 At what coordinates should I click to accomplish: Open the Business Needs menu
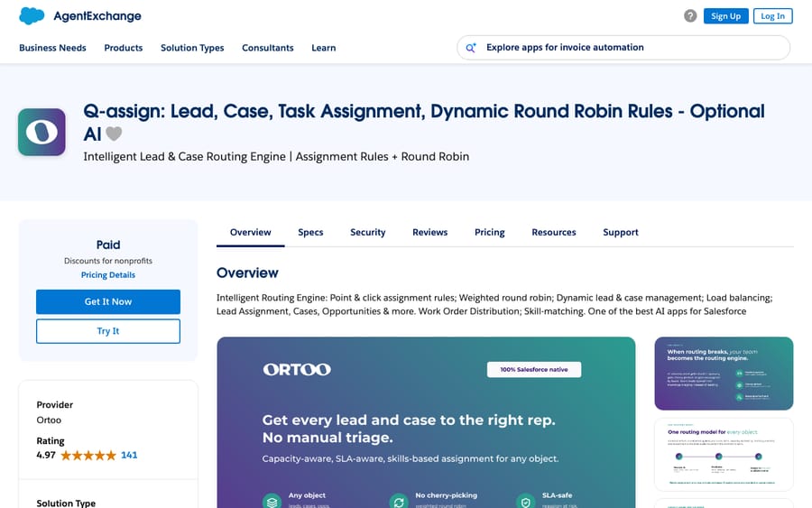point(53,48)
